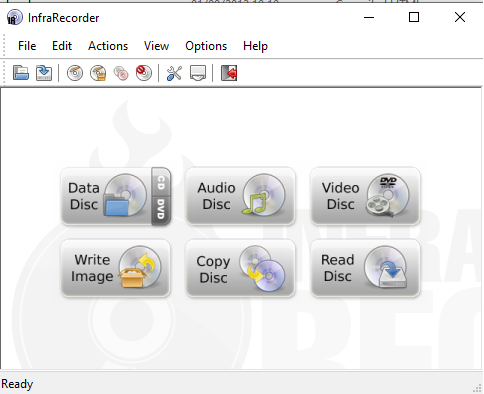The image size is (484, 394).
Task: Select the Copy Disc option
Action: coord(240,268)
